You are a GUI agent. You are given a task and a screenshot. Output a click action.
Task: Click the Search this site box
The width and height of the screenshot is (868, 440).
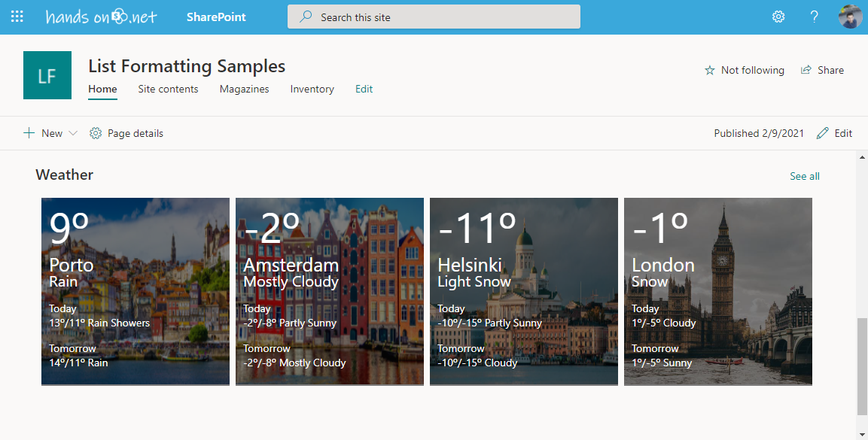[434, 17]
